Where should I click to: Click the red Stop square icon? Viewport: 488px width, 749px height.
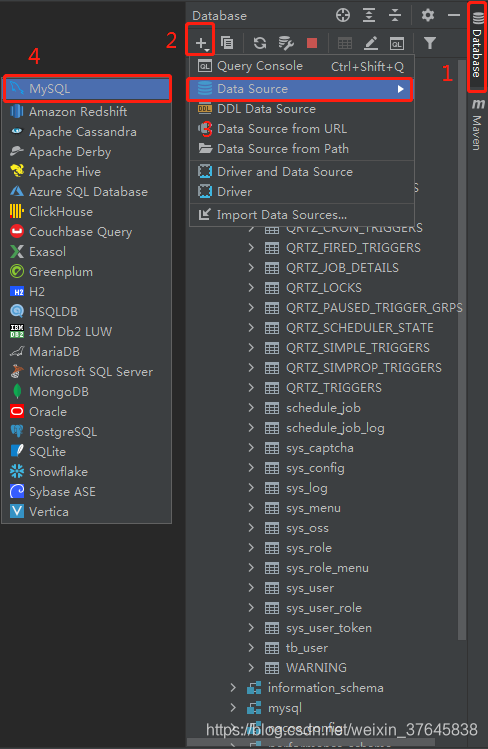coord(312,43)
